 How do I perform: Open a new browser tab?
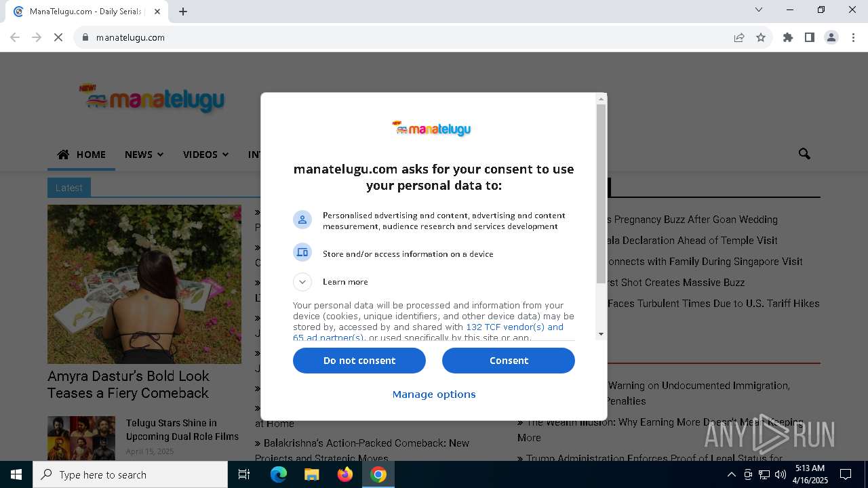183,12
